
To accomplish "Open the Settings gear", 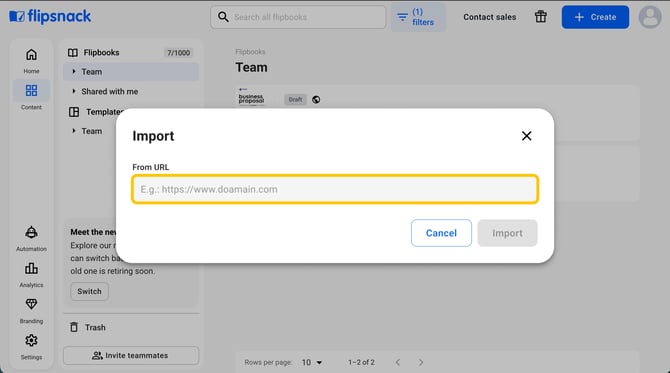I will 31,347.
